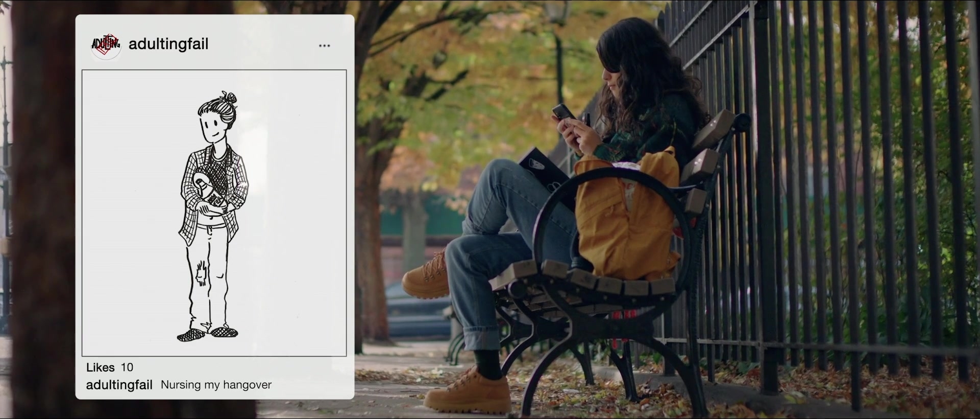Open the three-dot post options menu
The image size is (980, 419).
pyautogui.click(x=325, y=45)
